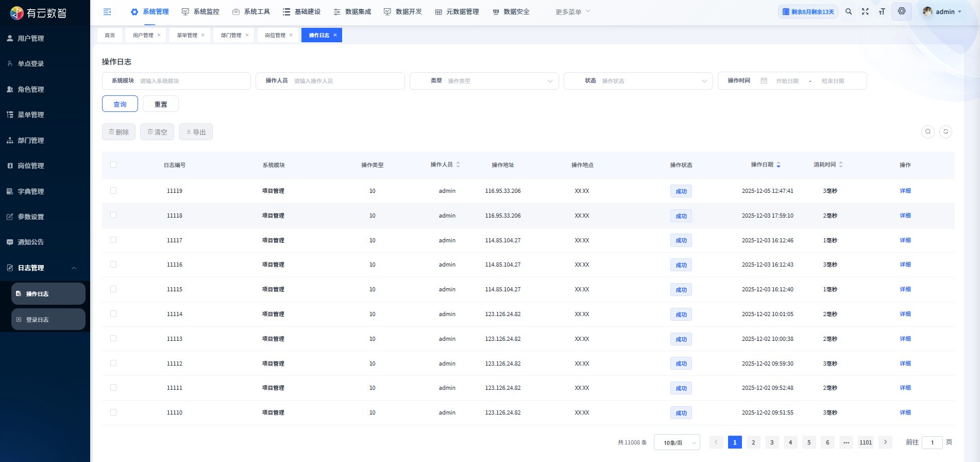Open the calendar icon for 操作时间
Image resolution: width=980 pixels, height=462 pixels.
coord(764,81)
